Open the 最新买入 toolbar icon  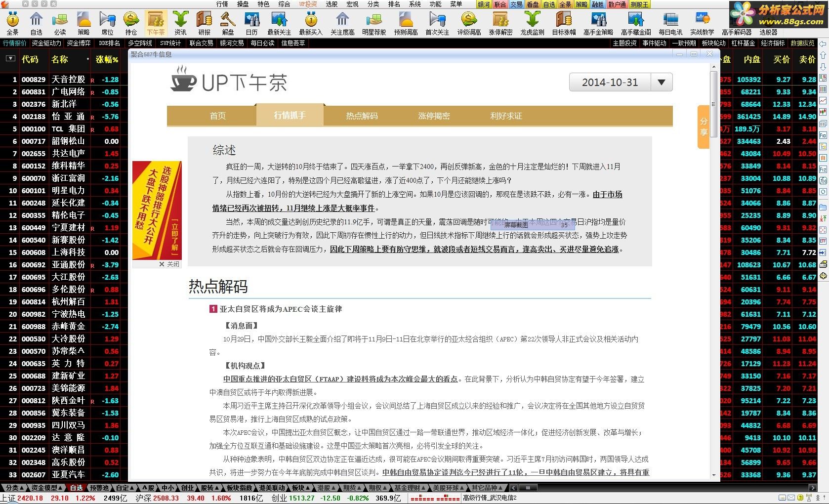[311, 23]
